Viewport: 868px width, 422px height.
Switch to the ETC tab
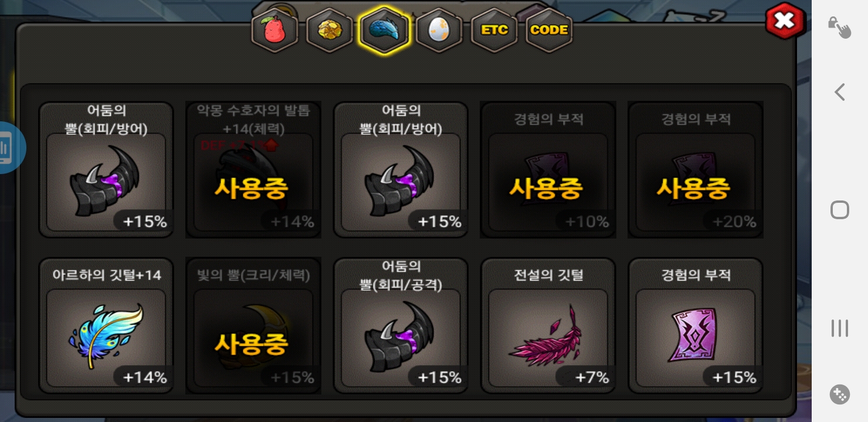coord(494,30)
